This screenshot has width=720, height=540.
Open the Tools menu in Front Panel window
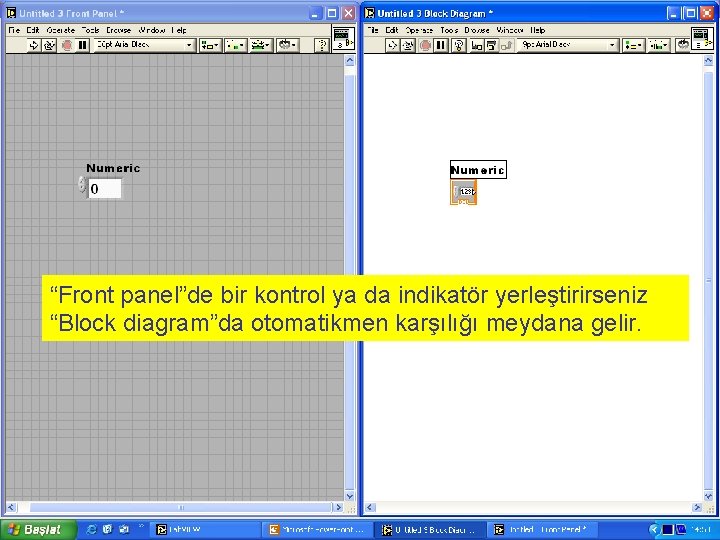(90, 30)
